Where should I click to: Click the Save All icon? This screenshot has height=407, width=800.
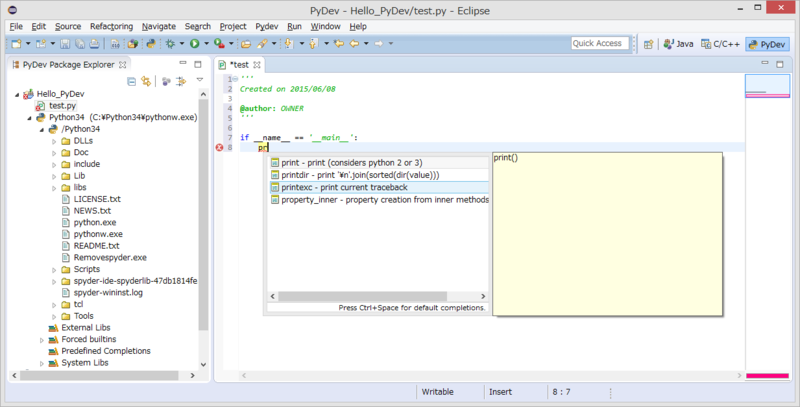[x=80, y=44]
